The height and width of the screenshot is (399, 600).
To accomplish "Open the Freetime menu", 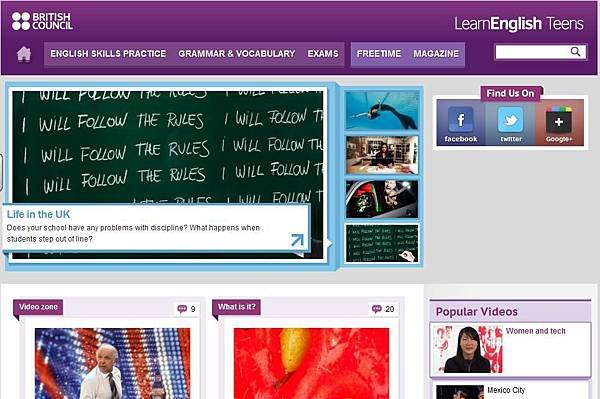I will pyautogui.click(x=379, y=54).
